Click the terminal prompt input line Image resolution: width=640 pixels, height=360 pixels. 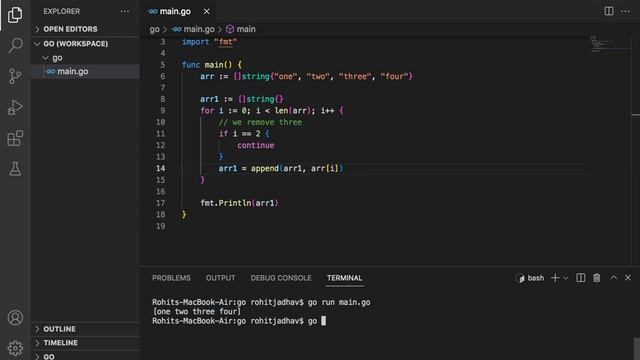coord(239,321)
